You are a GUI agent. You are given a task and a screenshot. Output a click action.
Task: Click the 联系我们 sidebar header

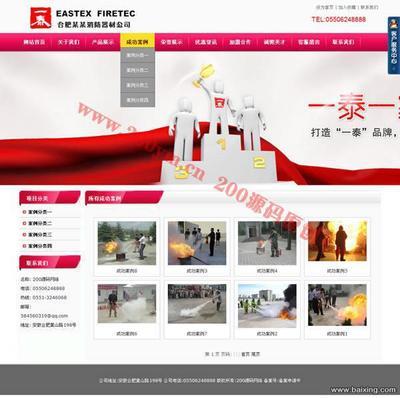point(50,262)
